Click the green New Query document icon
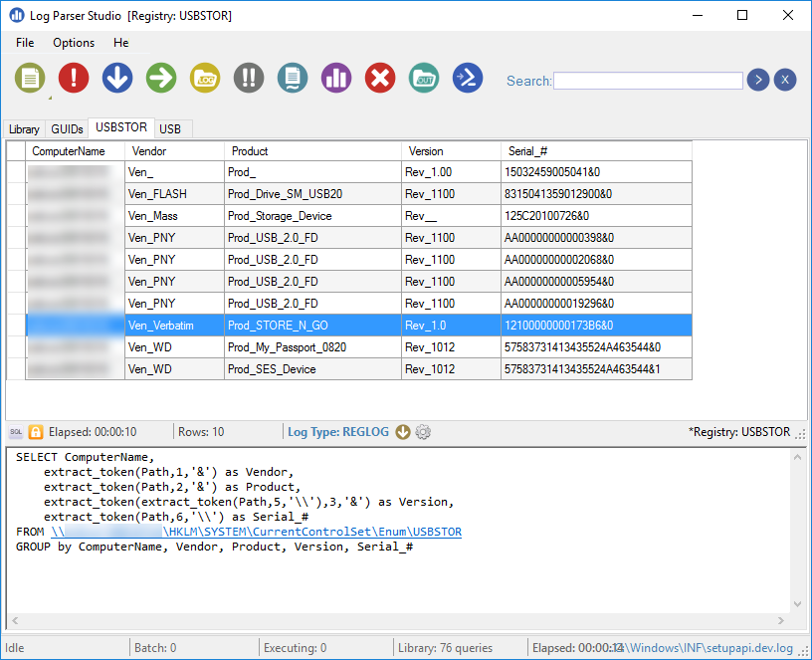This screenshot has height=660, width=812. coord(30,79)
